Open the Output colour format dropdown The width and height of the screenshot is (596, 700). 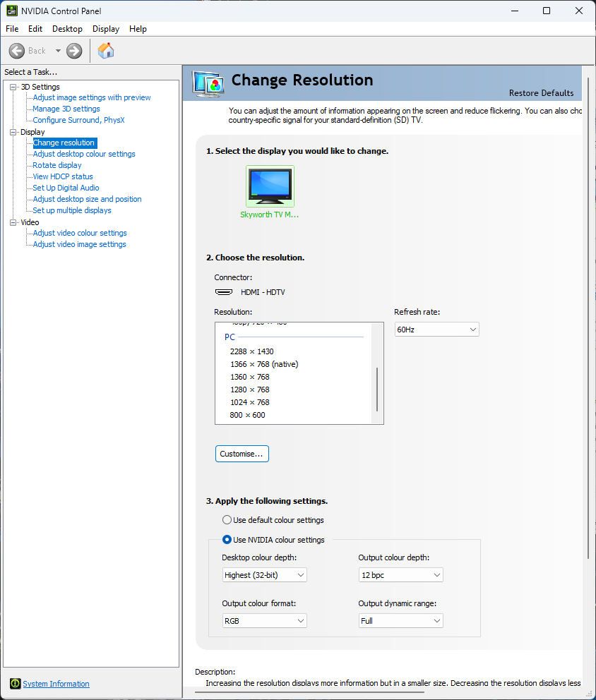265,620
